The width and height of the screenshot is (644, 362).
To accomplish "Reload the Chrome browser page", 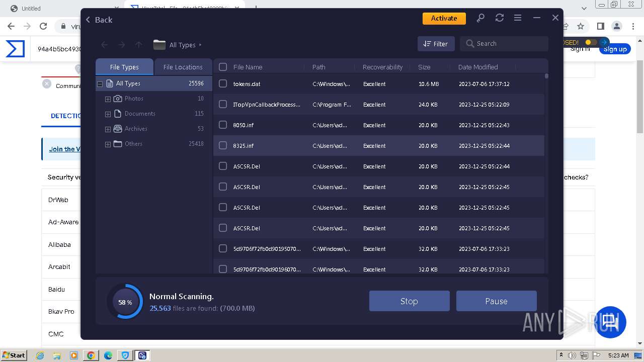I will click(43, 26).
